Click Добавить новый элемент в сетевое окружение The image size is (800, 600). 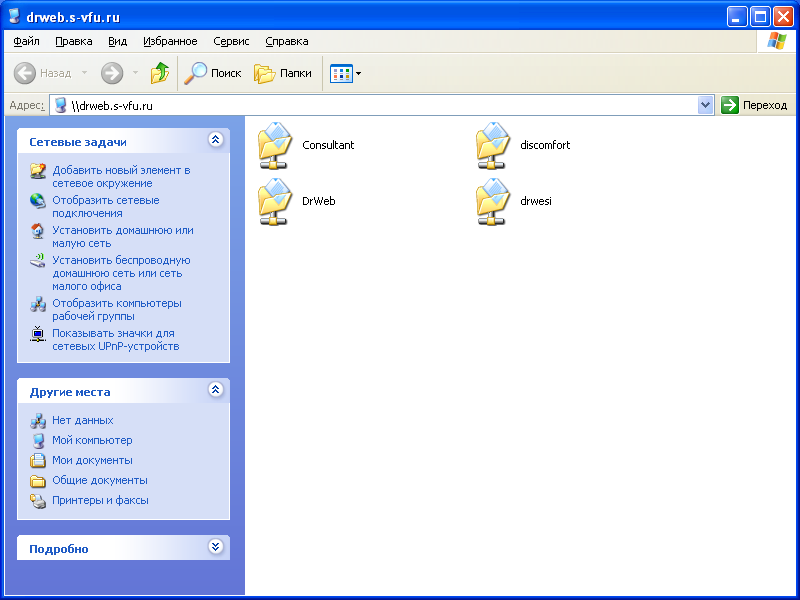click(x=121, y=177)
